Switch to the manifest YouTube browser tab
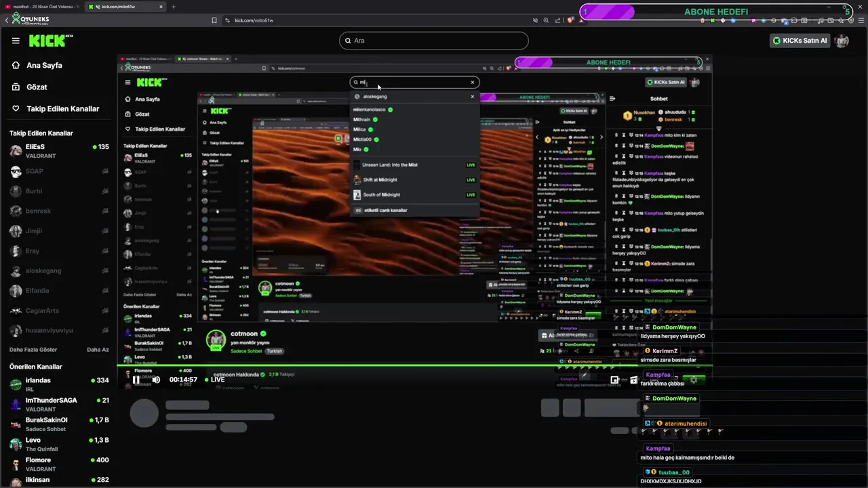The width and height of the screenshot is (868, 488). pos(42,7)
